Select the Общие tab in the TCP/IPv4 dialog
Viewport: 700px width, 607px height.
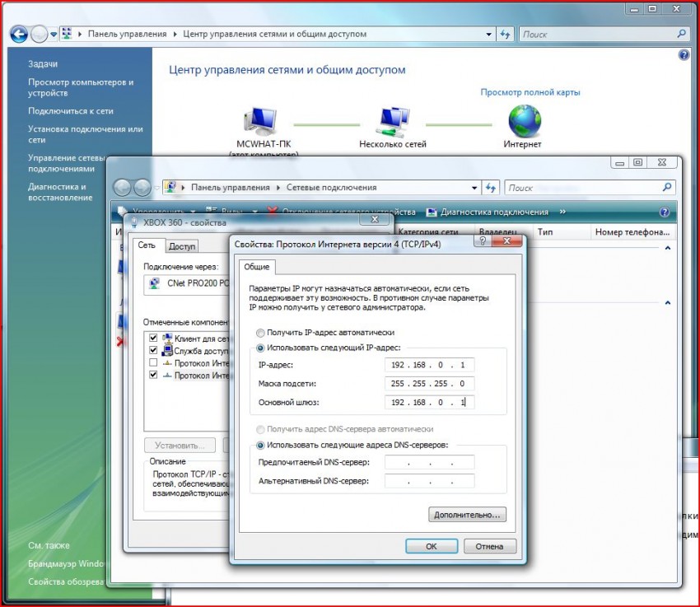[257, 267]
